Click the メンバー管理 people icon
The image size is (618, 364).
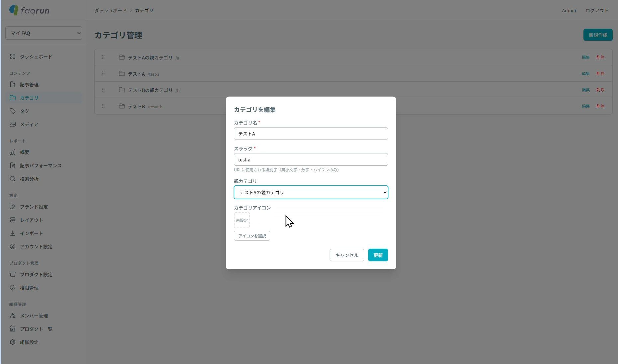click(x=13, y=316)
